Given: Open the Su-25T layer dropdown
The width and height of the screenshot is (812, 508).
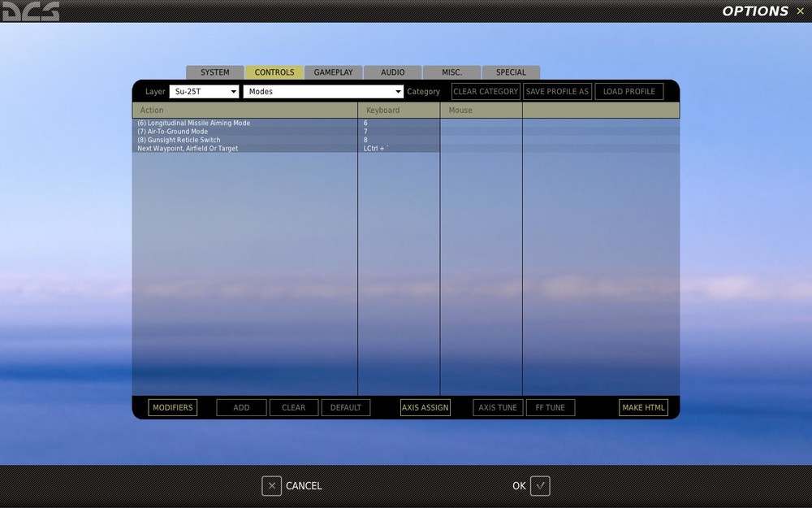Looking at the screenshot, I should tap(204, 92).
